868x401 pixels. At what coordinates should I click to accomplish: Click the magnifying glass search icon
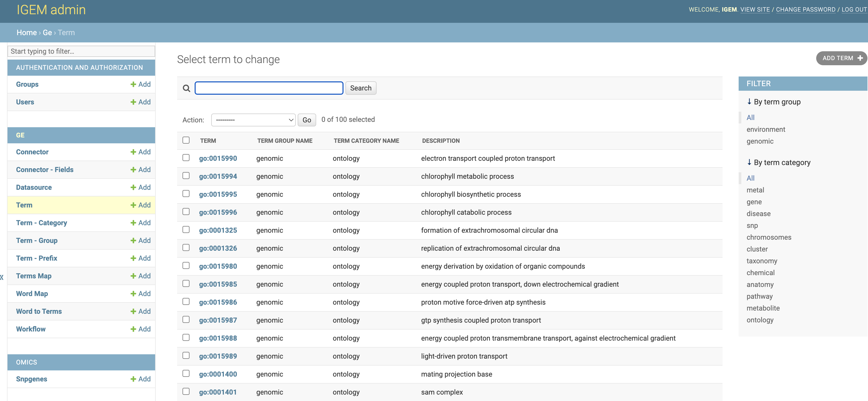pos(186,88)
